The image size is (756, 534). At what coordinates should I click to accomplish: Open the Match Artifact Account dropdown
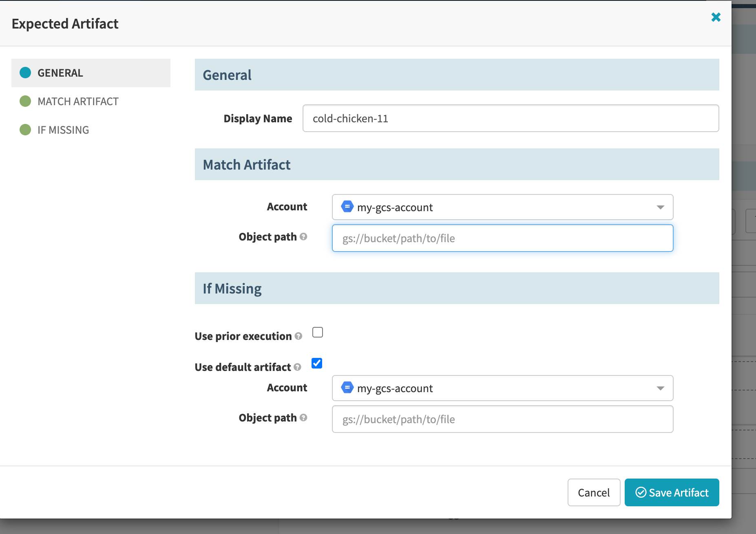[x=661, y=207]
